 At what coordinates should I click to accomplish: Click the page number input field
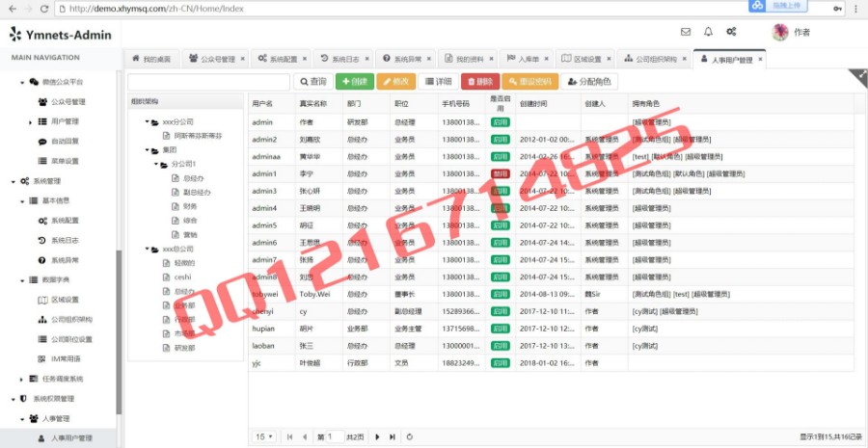[335, 437]
